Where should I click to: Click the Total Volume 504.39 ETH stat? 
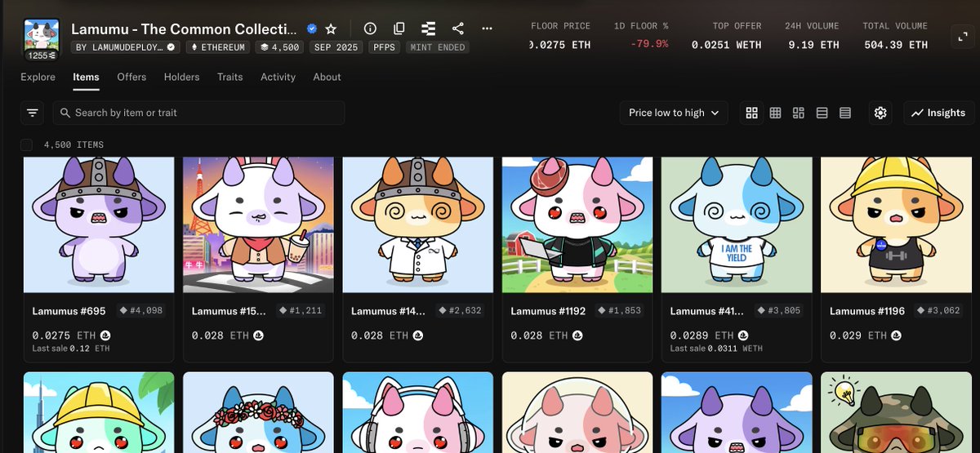pyautogui.click(x=895, y=36)
